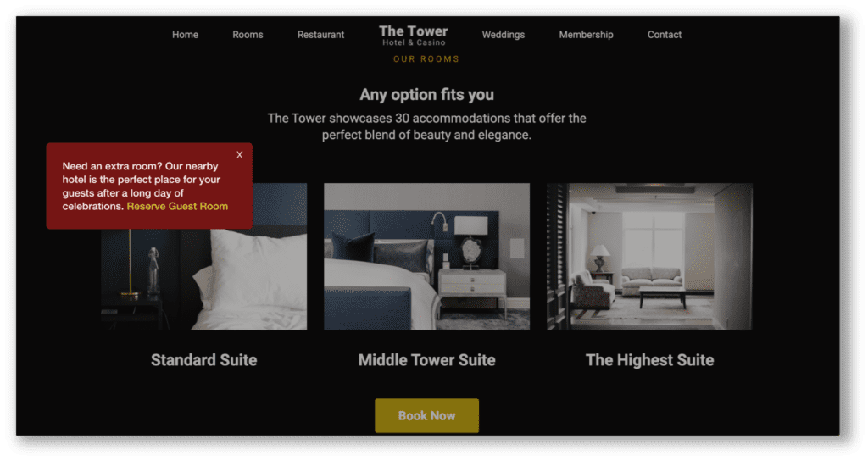Viewport: 868px width, 461px height.
Task: Click the OUR ROOMS section label
Action: [x=426, y=59]
